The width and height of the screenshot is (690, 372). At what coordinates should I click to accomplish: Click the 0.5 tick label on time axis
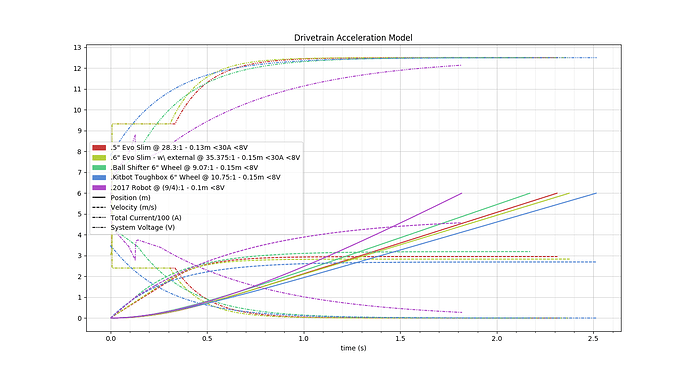pos(207,339)
